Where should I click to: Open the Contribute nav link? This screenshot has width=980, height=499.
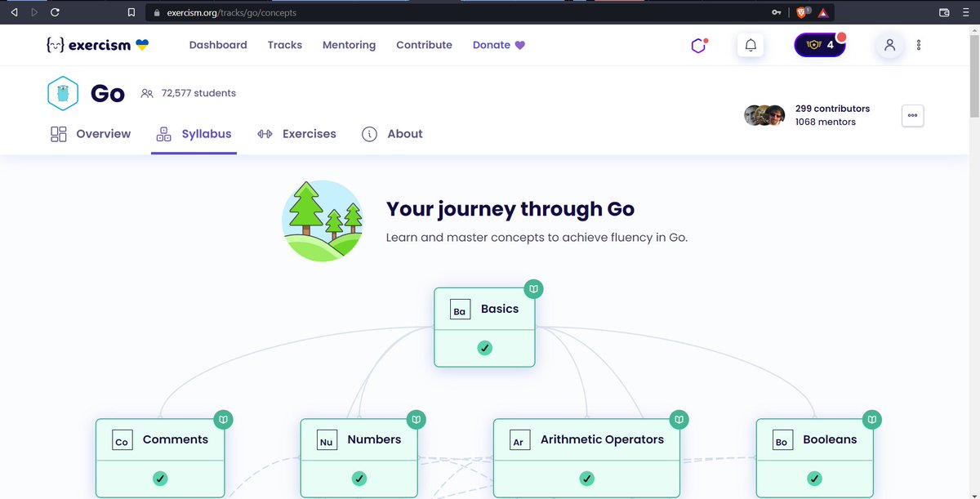point(424,45)
